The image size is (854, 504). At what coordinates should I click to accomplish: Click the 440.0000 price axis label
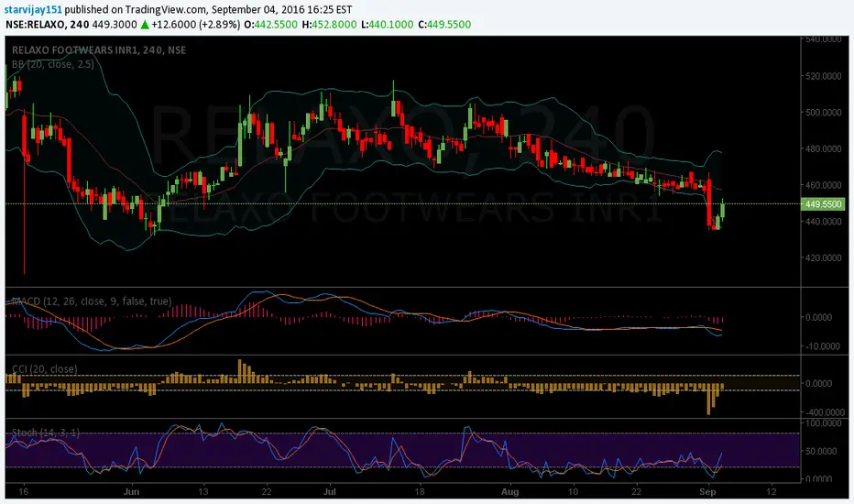coord(823,222)
